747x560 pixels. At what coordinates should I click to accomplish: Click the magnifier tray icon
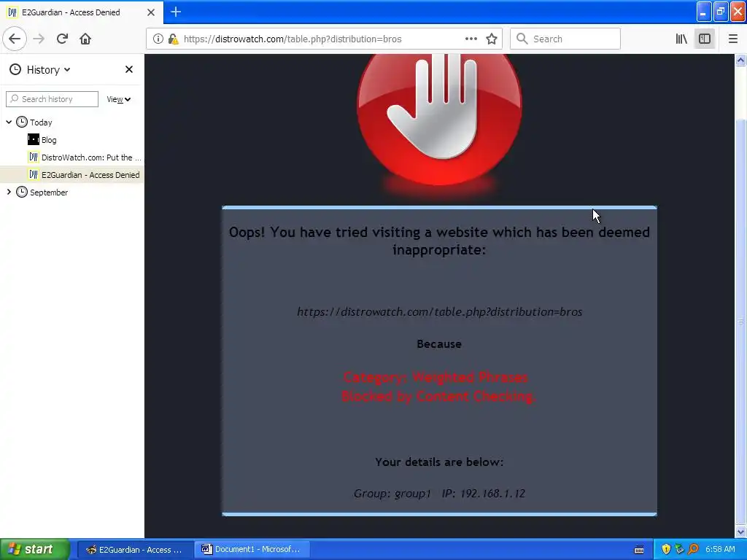click(693, 549)
